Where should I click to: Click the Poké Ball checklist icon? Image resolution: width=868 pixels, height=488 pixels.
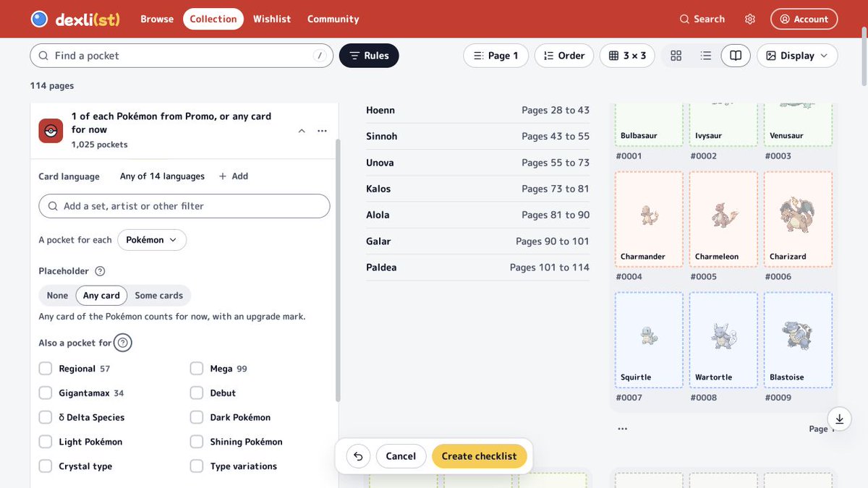[51, 131]
